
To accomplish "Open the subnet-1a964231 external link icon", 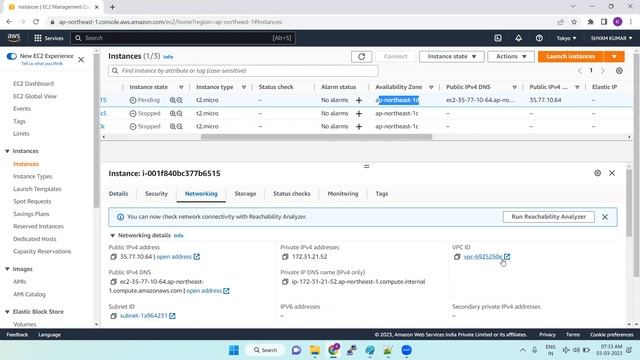I will [172, 316].
